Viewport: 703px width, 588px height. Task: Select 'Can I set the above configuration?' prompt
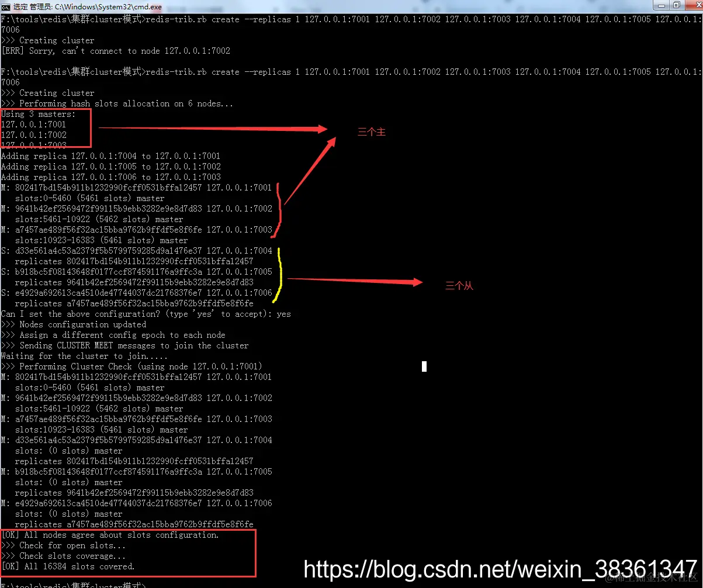[146, 314]
